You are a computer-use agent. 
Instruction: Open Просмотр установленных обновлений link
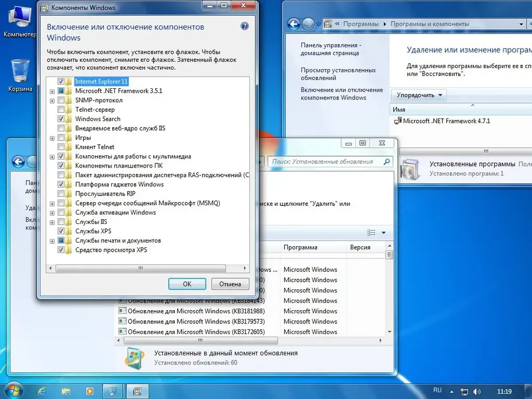pyautogui.click(x=338, y=74)
